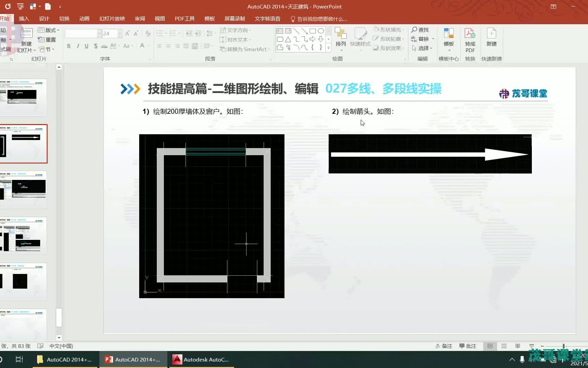The width and height of the screenshot is (588, 368).
Task: Toggle italic formatting
Action: 78,46
